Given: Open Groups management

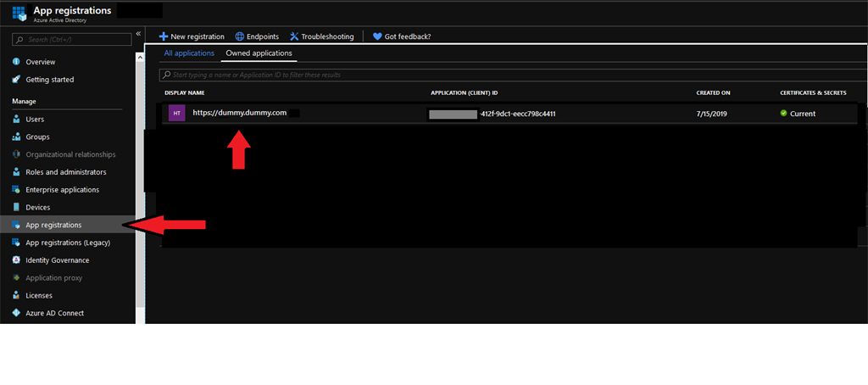Looking at the screenshot, I should pyautogui.click(x=37, y=137).
